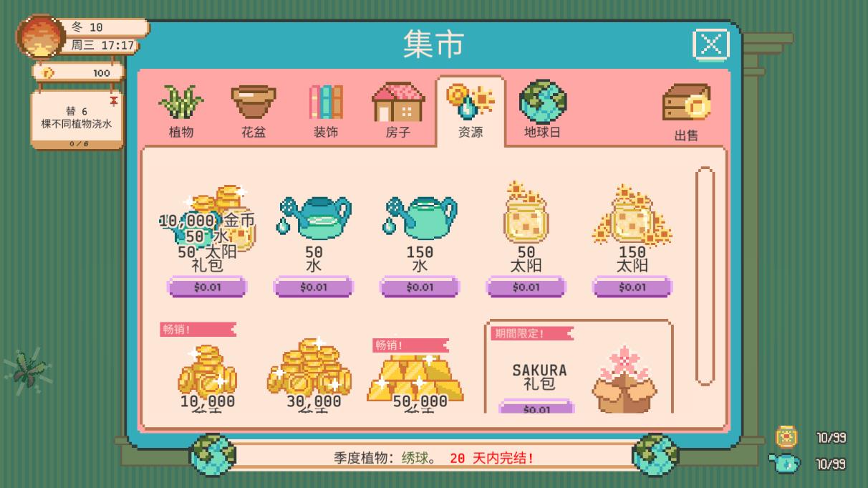This screenshot has width=868, height=488.
Task: Select the 房子 house tab
Action: pos(398,111)
